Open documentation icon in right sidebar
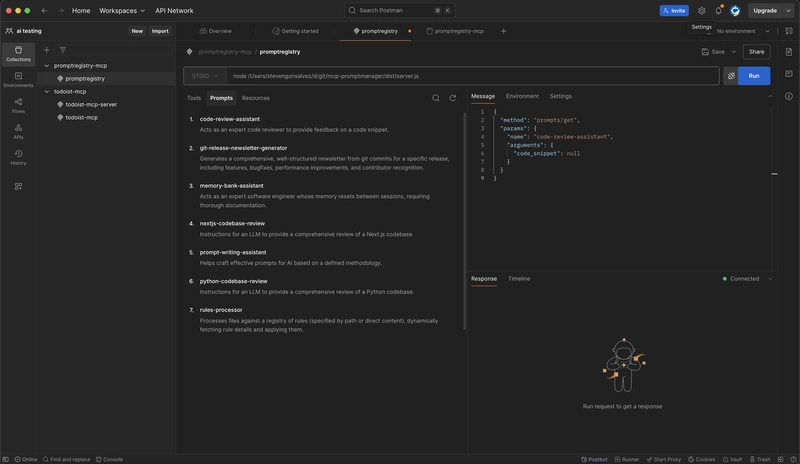800x464 pixels. [789, 52]
